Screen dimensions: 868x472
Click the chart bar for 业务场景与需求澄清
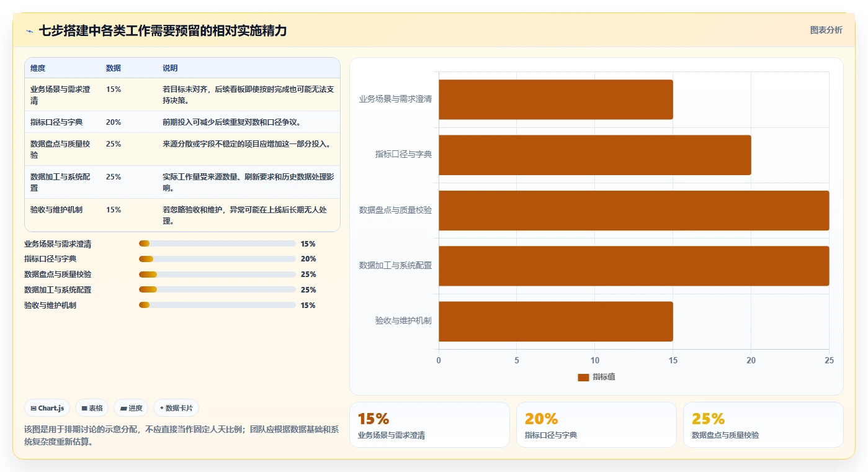coord(555,99)
